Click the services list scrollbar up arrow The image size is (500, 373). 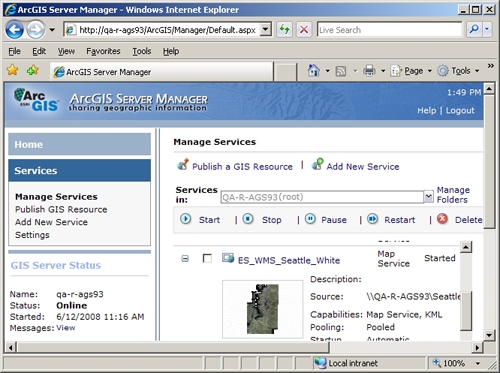[466, 247]
